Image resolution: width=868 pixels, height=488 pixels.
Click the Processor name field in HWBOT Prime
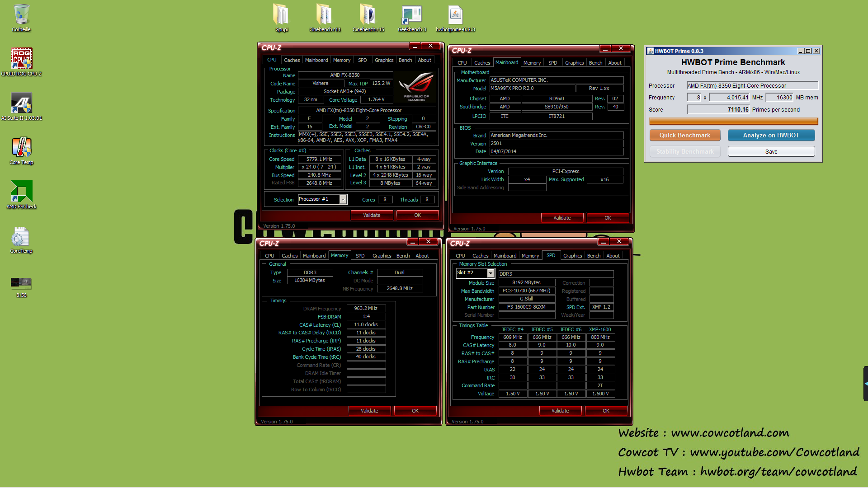point(752,85)
